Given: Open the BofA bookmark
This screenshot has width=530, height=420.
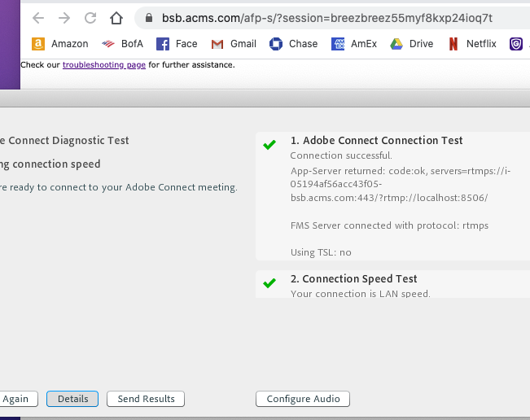Looking at the screenshot, I should pos(122,44).
